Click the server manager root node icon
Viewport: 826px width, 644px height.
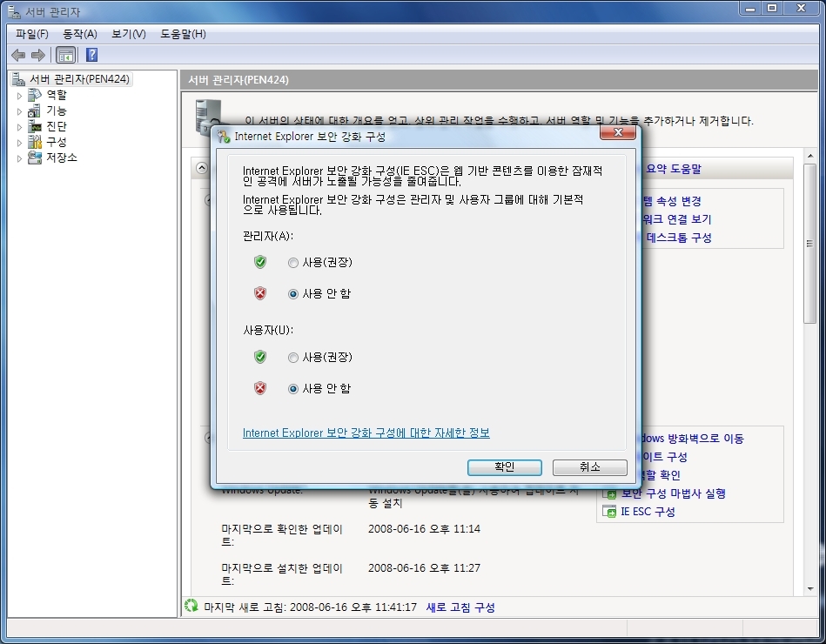point(18,79)
